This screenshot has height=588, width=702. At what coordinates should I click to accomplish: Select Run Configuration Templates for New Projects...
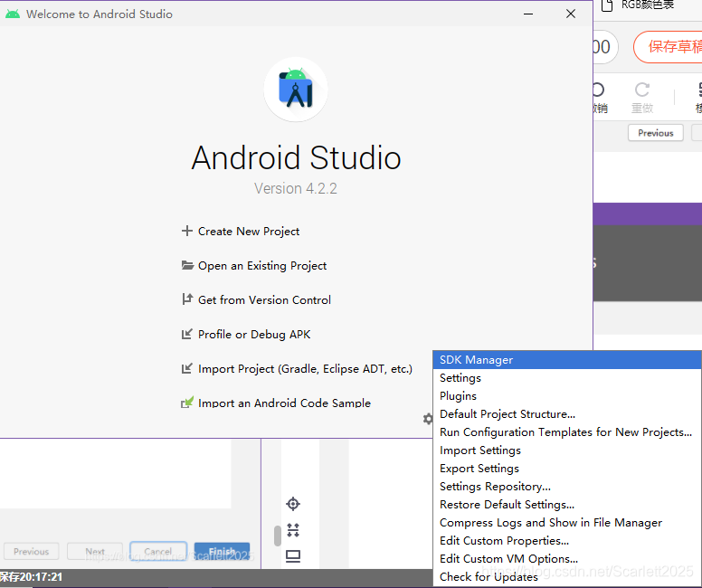(567, 432)
